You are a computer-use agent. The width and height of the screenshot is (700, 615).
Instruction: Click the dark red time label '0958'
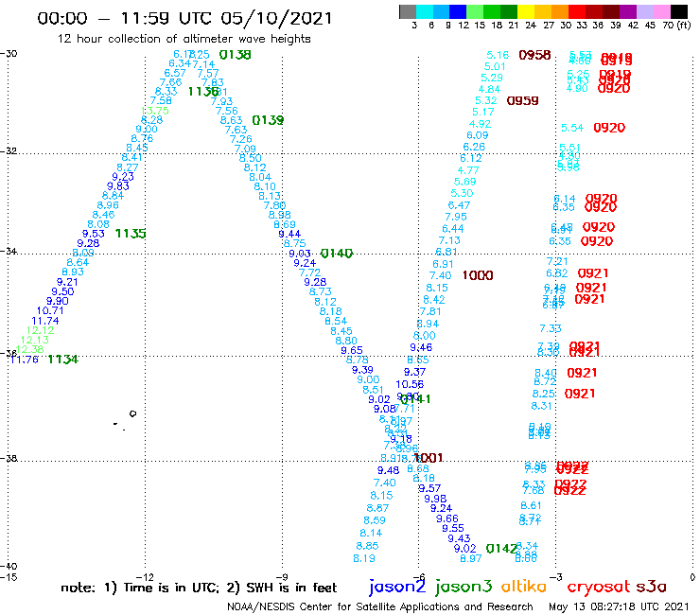534,55
